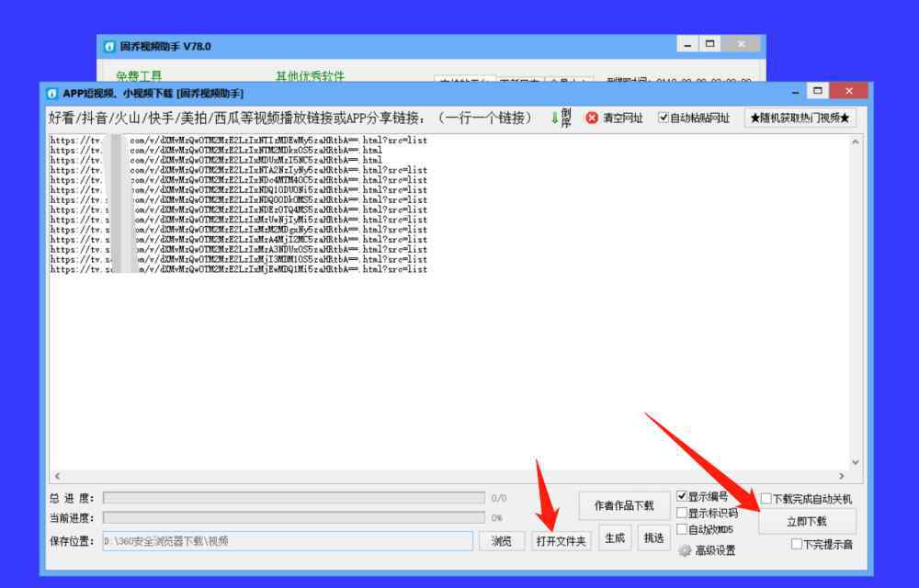Click the URL list scroll-left arrow
This screenshot has height=588, width=919.
(x=57, y=476)
